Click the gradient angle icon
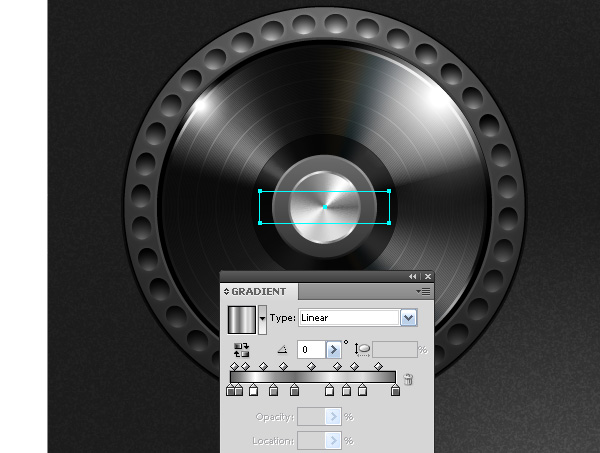The image size is (600, 453). 282,349
